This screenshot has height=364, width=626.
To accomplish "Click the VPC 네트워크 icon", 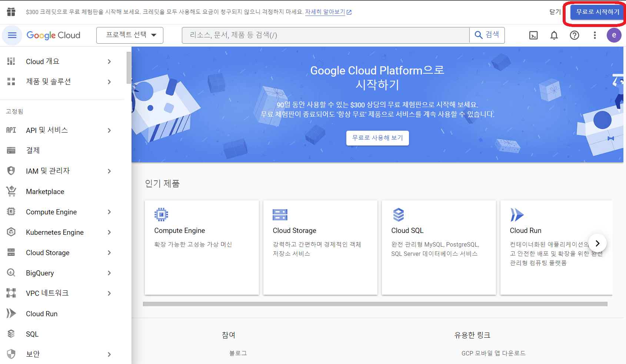I will [11, 293].
